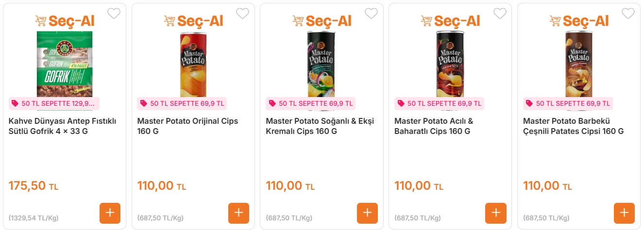
Task: Click the promo tag on Acılı & Baharatlı card
Action: click(x=439, y=103)
